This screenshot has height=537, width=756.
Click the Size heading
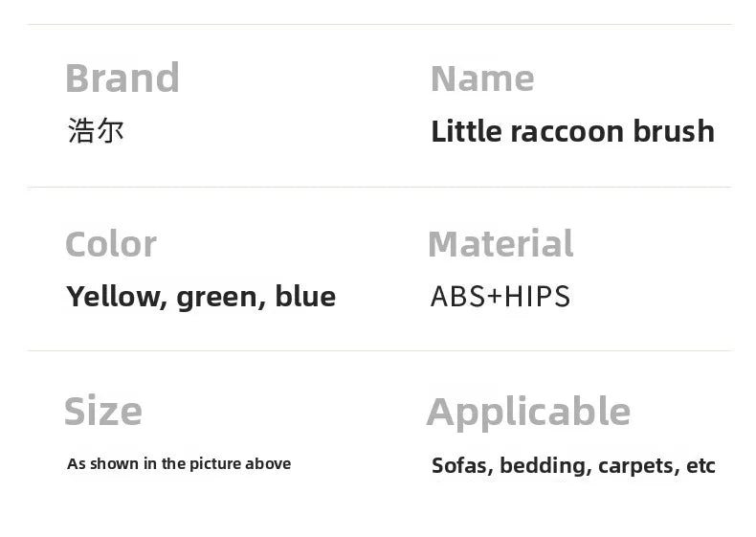coord(102,412)
